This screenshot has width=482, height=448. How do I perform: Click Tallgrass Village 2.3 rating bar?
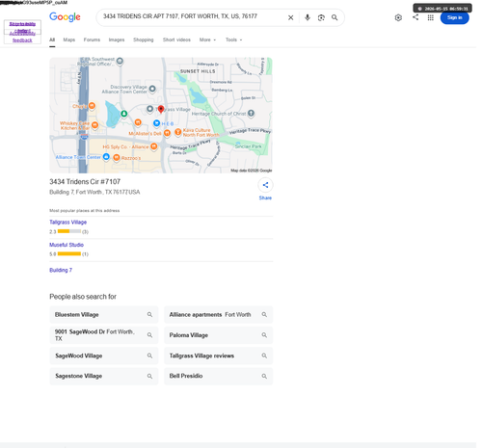coord(69,231)
